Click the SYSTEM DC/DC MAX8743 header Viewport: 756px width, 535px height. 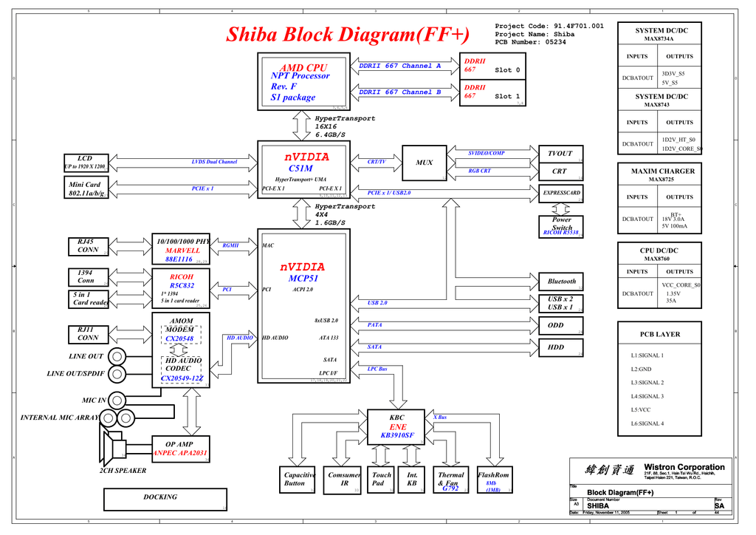click(x=660, y=100)
